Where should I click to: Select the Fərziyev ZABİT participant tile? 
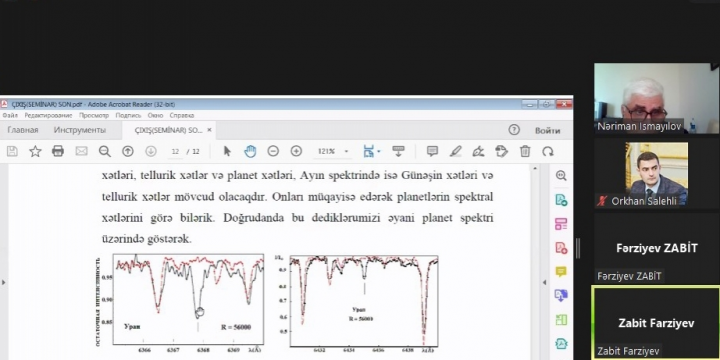[656, 248]
